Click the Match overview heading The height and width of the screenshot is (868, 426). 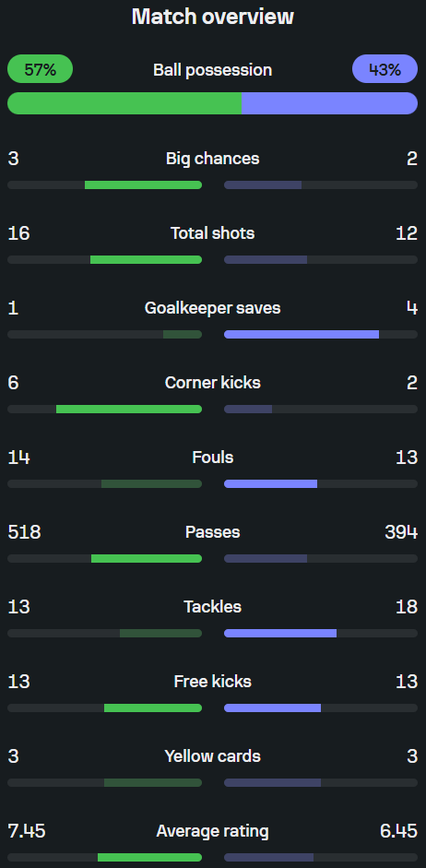pyautogui.click(x=212, y=17)
